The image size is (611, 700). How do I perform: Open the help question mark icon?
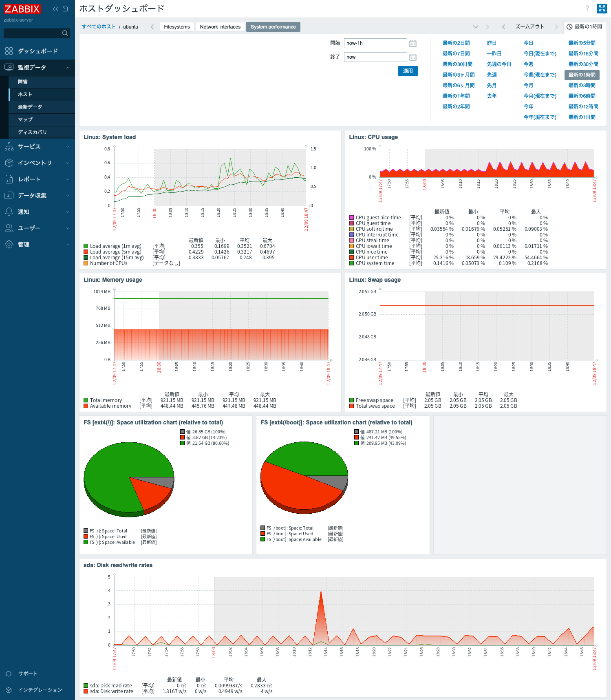[x=587, y=9]
